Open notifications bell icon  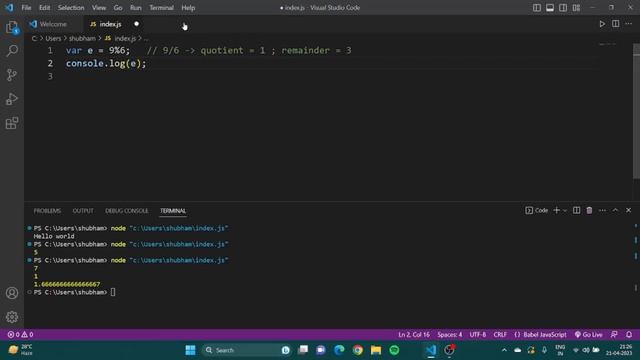(x=629, y=335)
